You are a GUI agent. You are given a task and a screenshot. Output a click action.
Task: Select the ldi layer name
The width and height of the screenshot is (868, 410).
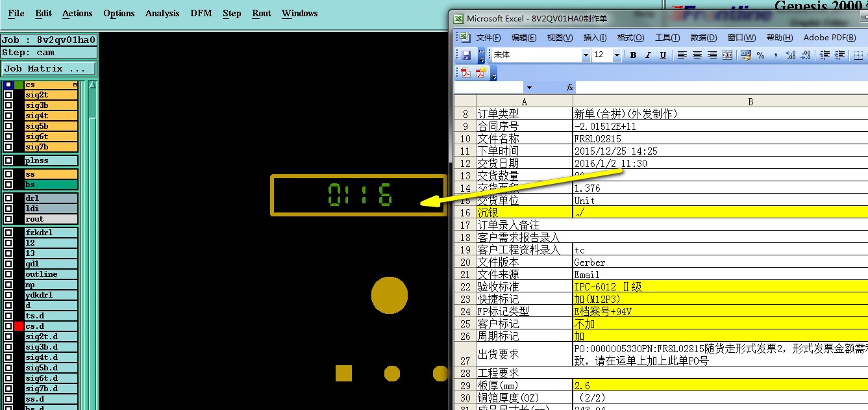[x=51, y=209]
